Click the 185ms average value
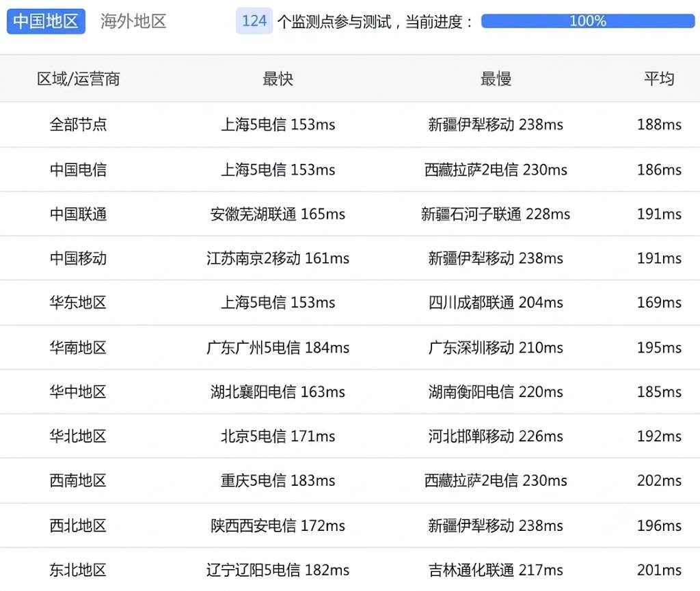This screenshot has width=700, height=591. pos(659,391)
